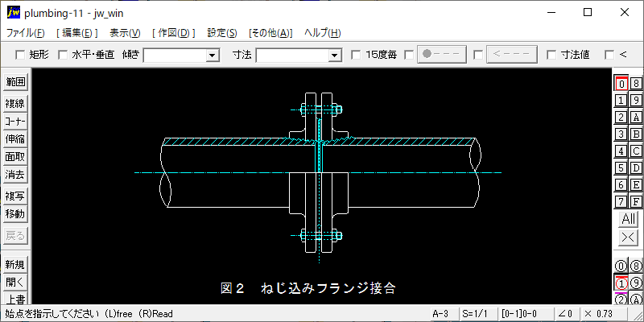
Task: Select the 消去 erase tool
Action: pyautogui.click(x=15, y=175)
